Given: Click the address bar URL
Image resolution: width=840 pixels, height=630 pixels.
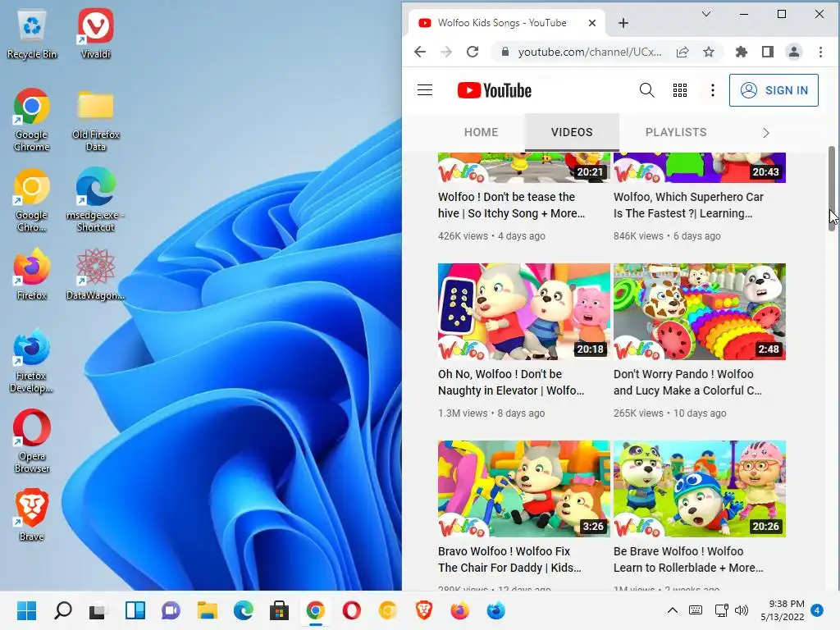Looking at the screenshot, I should (x=589, y=52).
